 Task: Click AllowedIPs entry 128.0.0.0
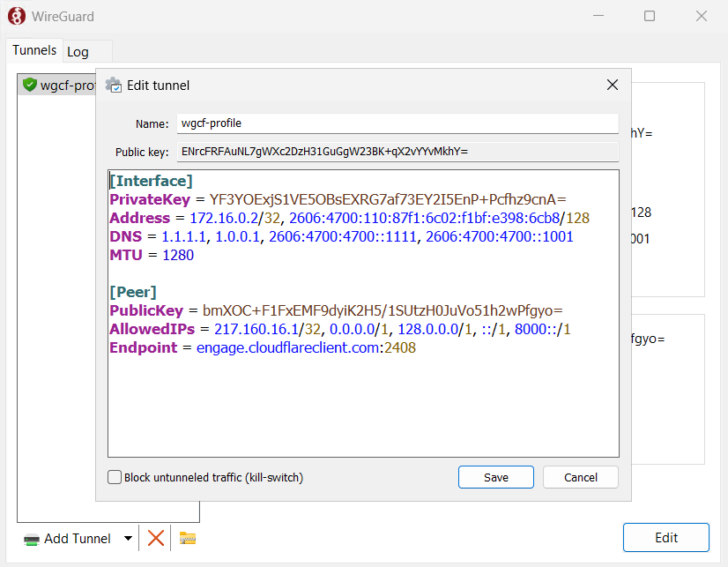[x=428, y=329]
